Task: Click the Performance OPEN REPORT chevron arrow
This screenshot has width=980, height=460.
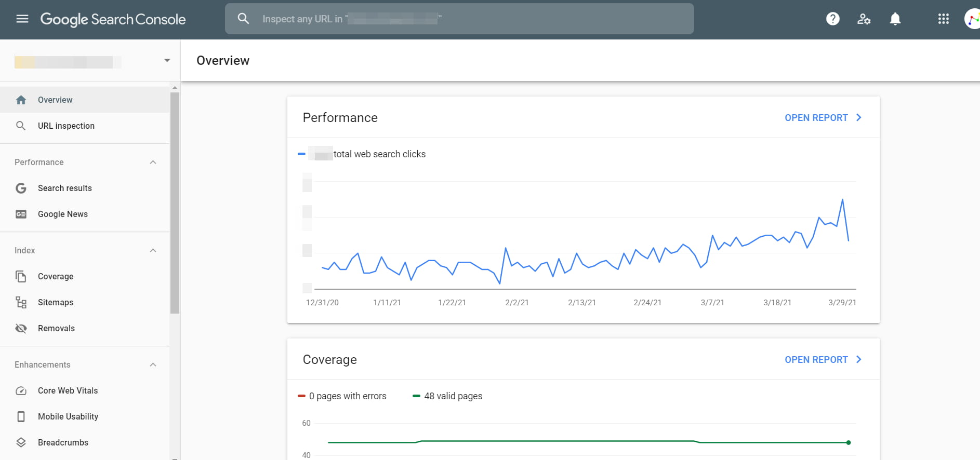Action: (x=858, y=118)
